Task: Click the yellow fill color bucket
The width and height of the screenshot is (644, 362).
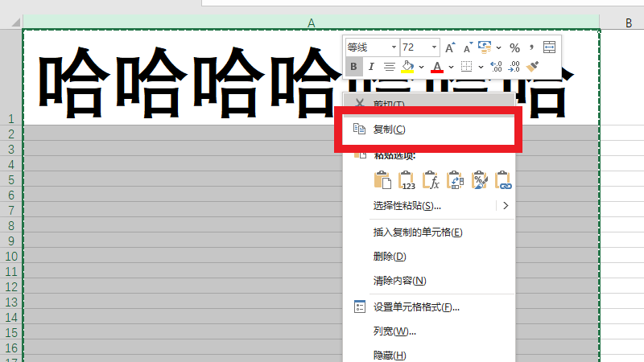Action: (x=407, y=66)
